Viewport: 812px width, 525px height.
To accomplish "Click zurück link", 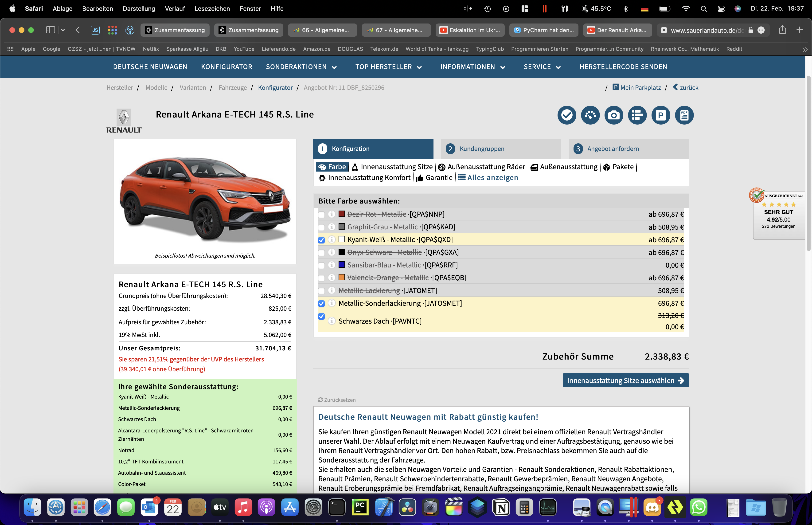I will coord(686,88).
